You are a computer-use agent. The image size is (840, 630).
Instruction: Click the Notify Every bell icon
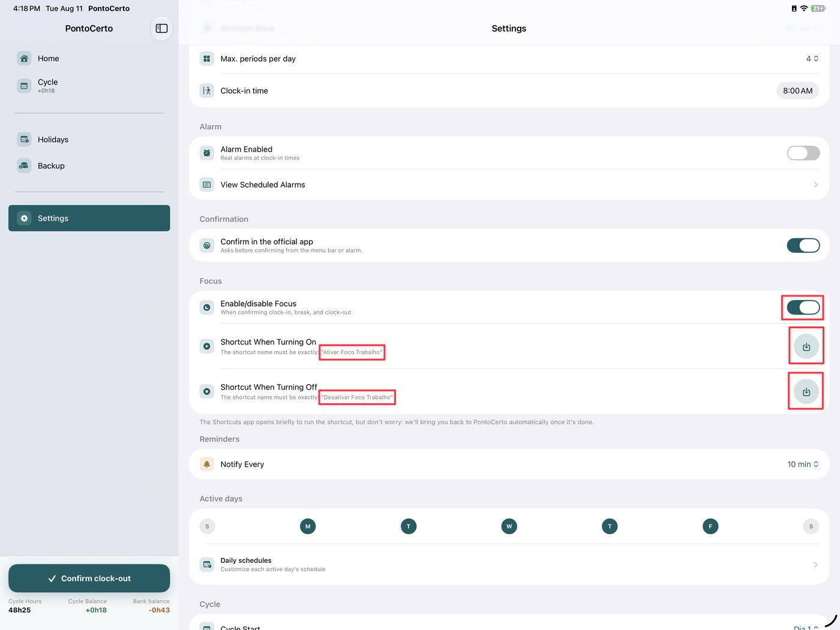(x=207, y=464)
